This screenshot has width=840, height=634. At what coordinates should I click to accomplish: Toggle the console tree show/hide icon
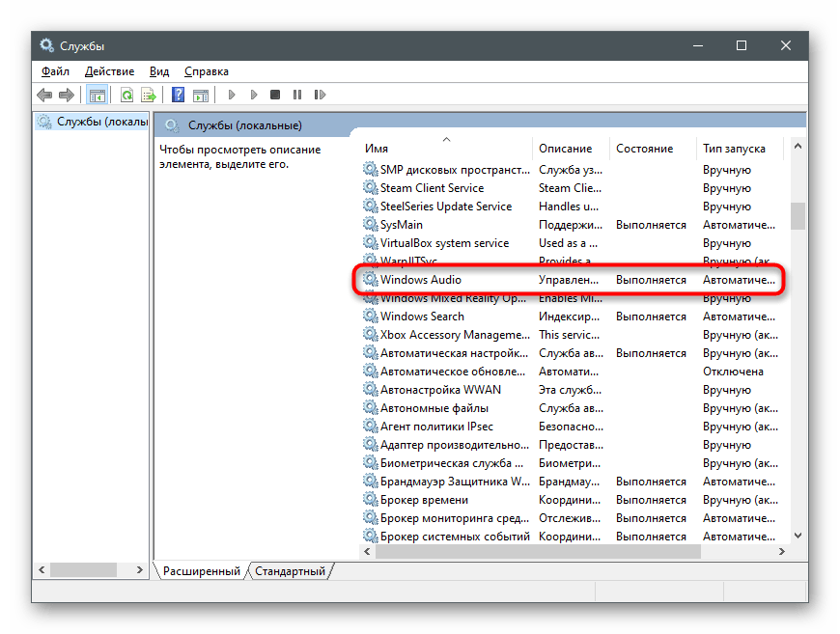click(97, 96)
